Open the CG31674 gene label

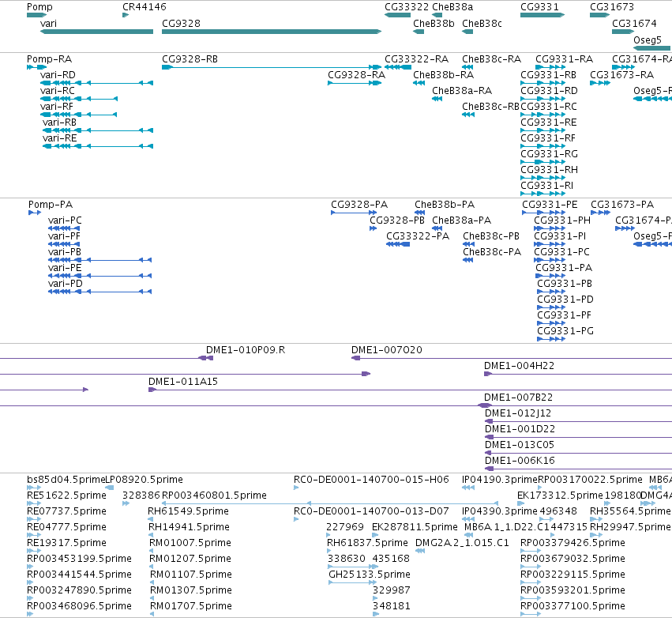point(634,24)
